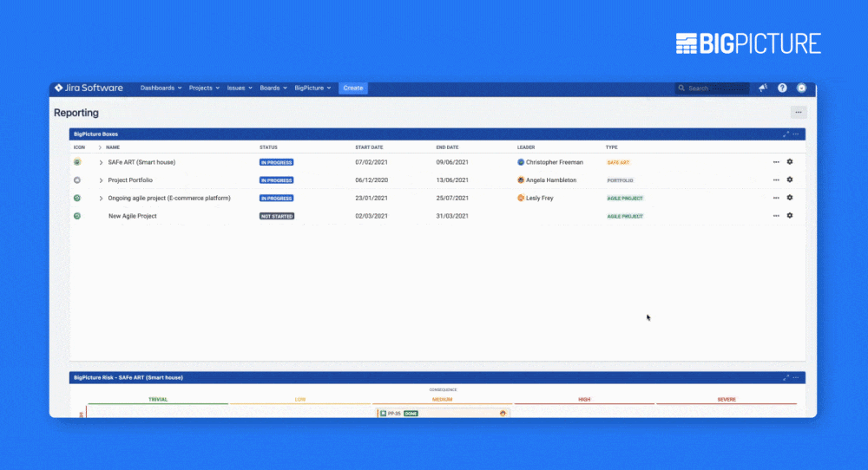Expand the Project Portfolio row
Image resolution: width=868 pixels, height=470 pixels.
101,180
